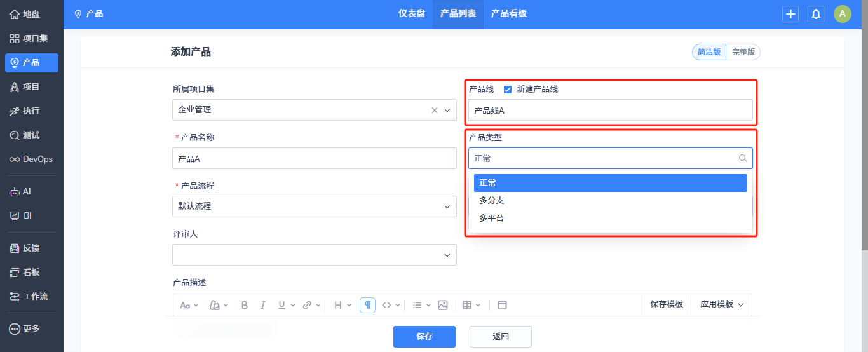Uncheck the 新建产品线 checkbox
This screenshot has height=352, width=868.
tap(508, 90)
